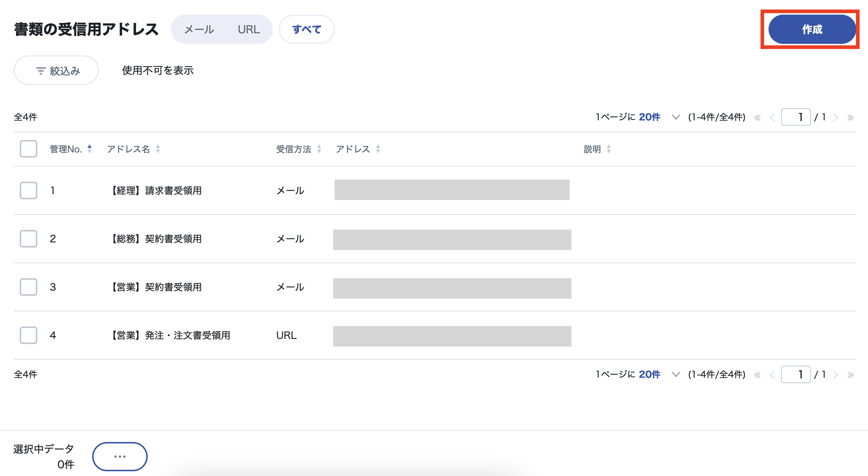
Task: Click the URL value in row 4
Action: [x=286, y=335]
